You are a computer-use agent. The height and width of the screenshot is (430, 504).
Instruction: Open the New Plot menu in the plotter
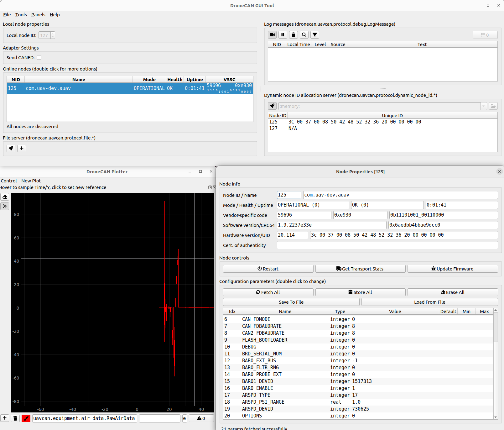(x=31, y=181)
